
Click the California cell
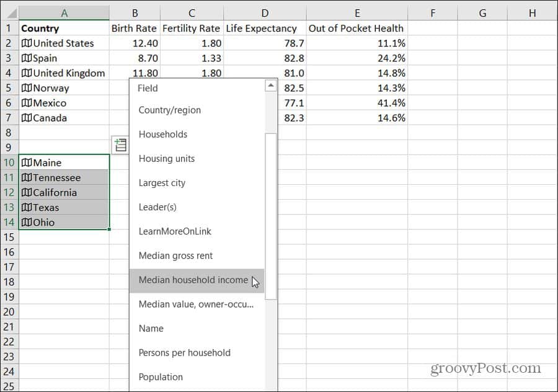tap(64, 193)
